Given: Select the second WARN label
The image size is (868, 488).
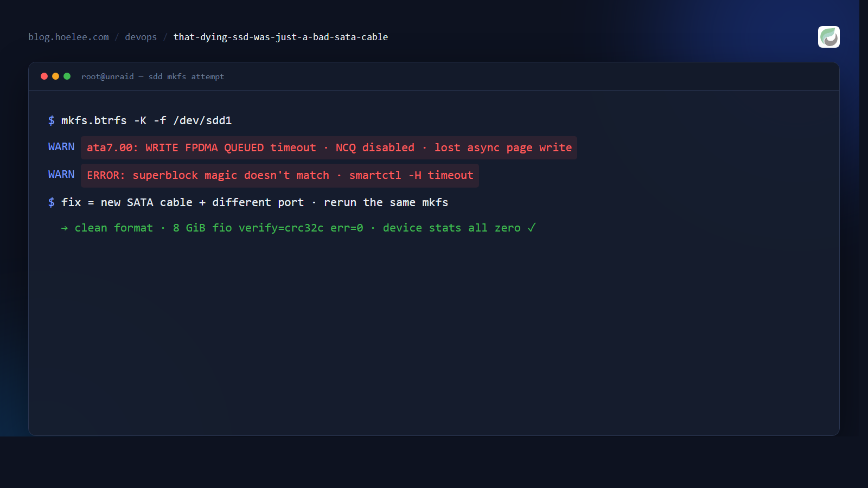Looking at the screenshot, I should point(61,175).
